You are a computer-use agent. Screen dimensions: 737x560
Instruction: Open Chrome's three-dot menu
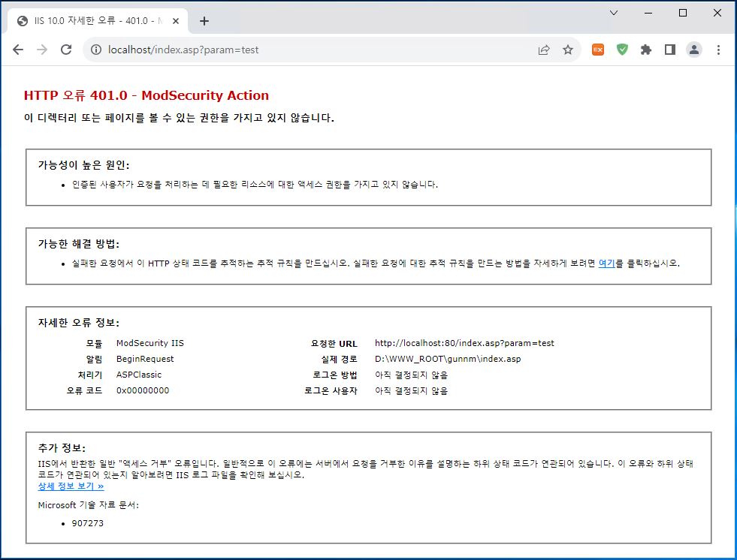click(718, 50)
